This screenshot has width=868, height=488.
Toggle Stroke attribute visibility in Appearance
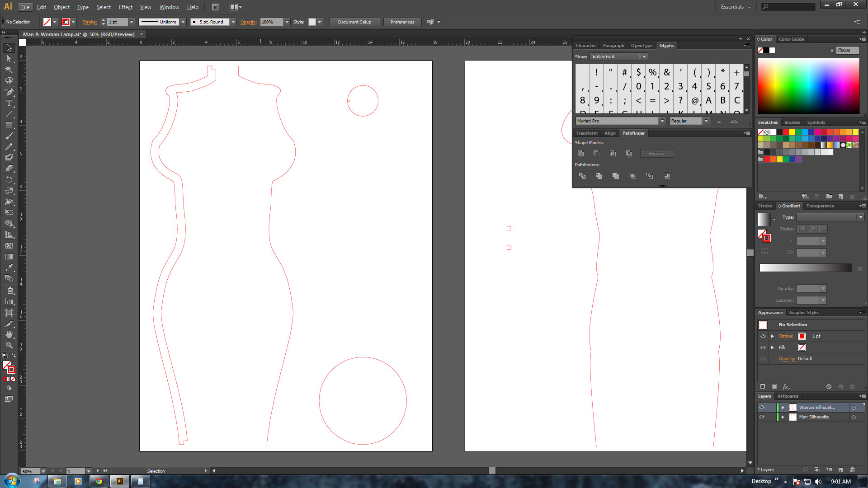click(763, 336)
